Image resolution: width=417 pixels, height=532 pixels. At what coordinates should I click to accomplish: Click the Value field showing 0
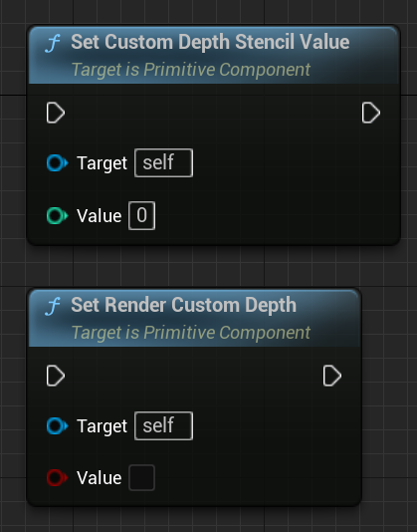coord(141,216)
